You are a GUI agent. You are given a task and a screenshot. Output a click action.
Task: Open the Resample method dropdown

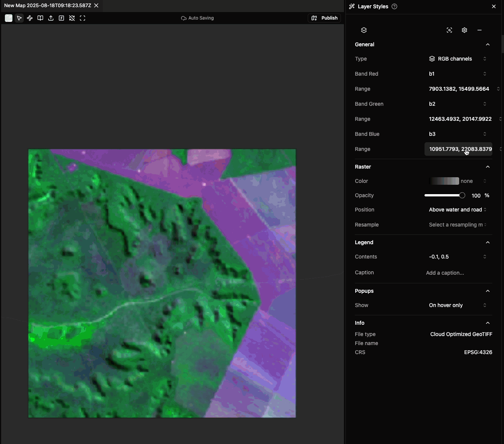pyautogui.click(x=457, y=225)
